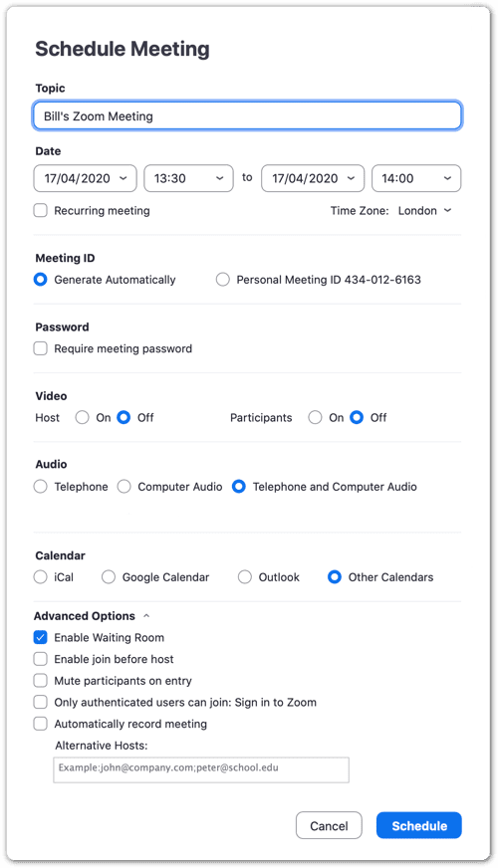
Task: Open the end date dropdown
Action: coord(313,178)
